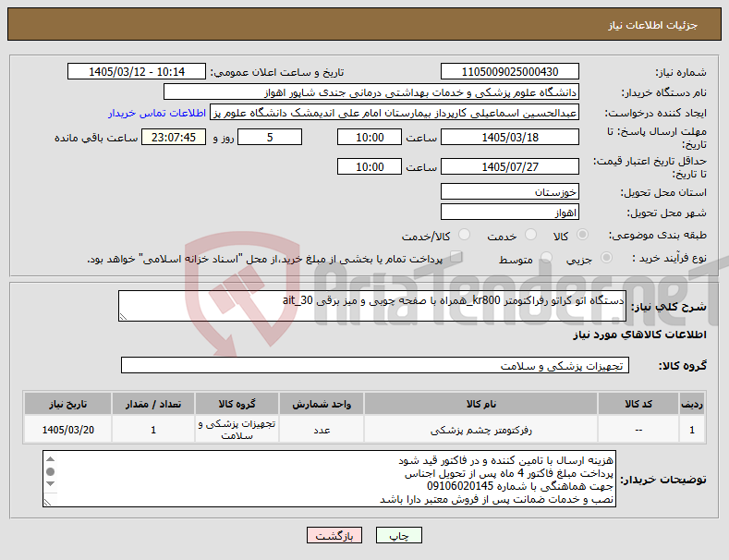This screenshot has height=560, width=729.
Task: Click the phone number 09106020145 in notes
Action: [x=460, y=486]
